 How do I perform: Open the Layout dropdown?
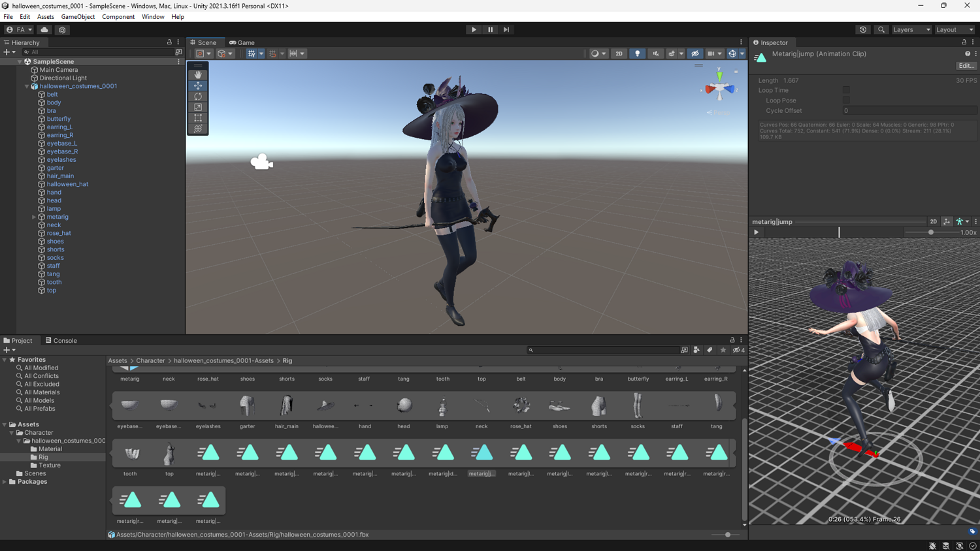coord(955,29)
